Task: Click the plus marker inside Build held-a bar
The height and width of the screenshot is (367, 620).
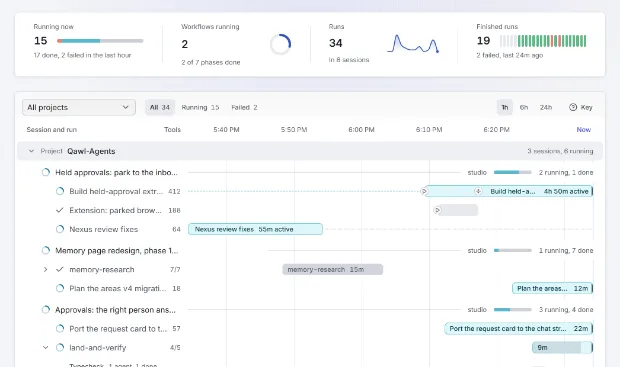Action: click(x=478, y=191)
